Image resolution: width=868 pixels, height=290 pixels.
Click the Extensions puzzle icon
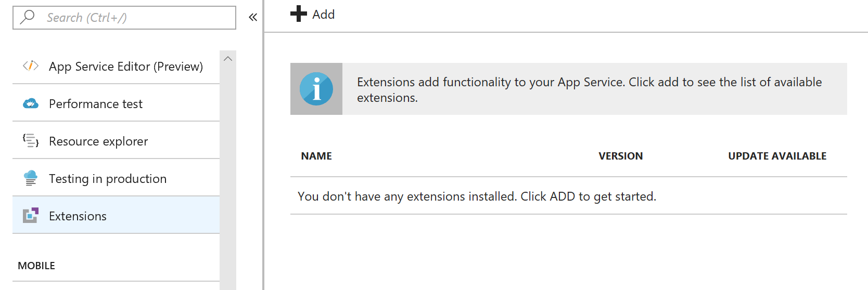coord(31,215)
